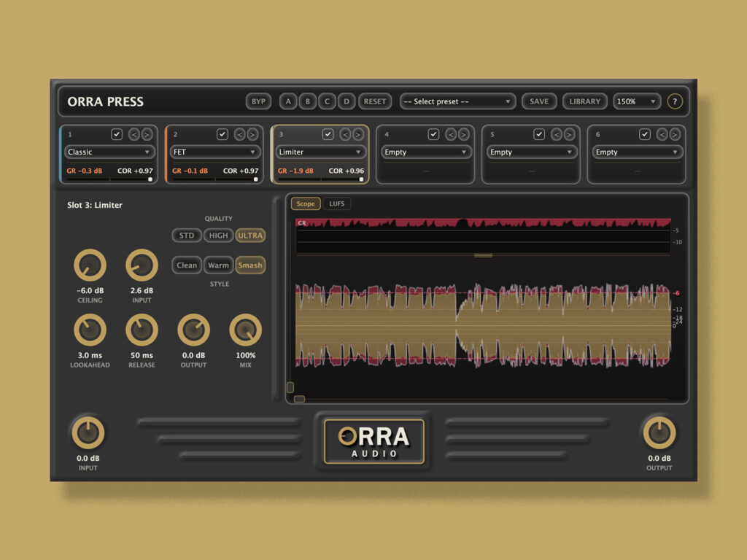Toggle slot 3 Limiter enable checkbox

[x=328, y=134]
